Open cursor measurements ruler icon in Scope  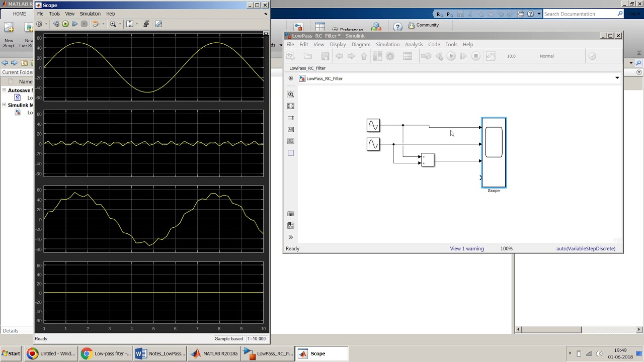pos(158,24)
